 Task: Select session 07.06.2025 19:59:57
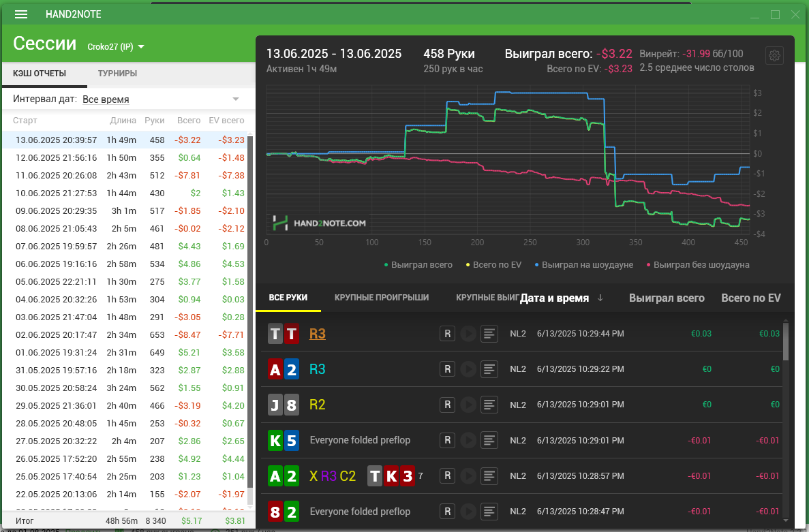click(125, 247)
